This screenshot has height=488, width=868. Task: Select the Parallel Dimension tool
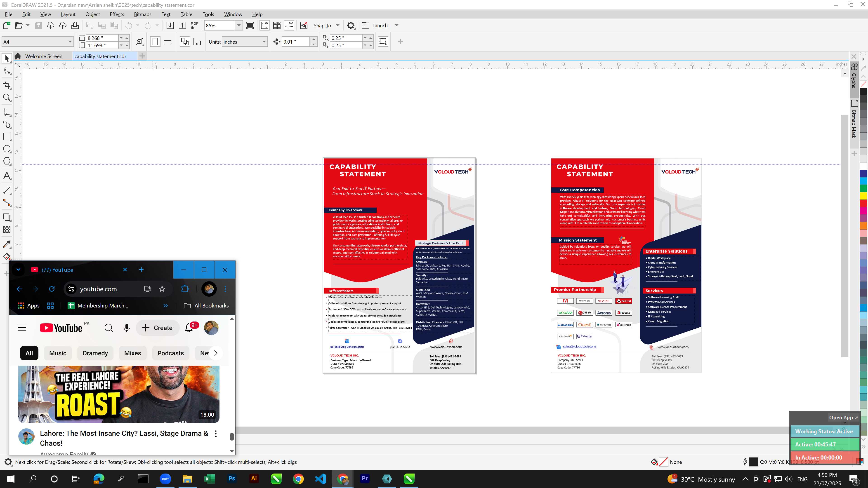click(7, 190)
